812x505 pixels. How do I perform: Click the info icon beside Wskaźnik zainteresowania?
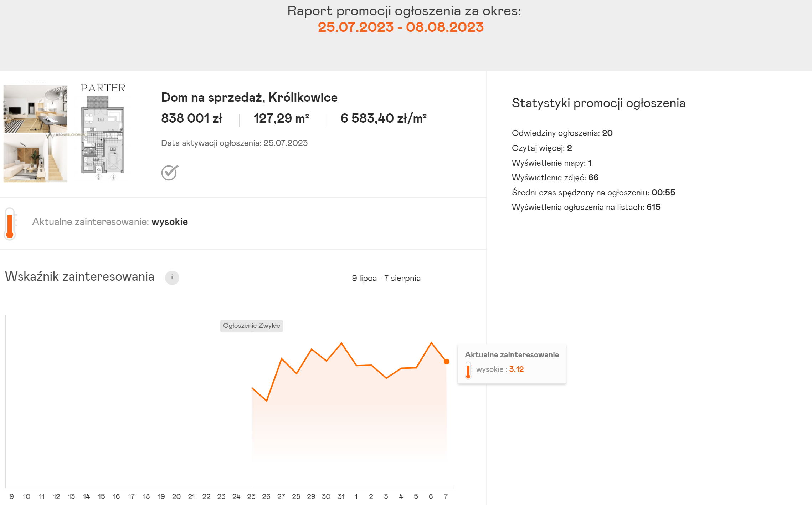[172, 277]
